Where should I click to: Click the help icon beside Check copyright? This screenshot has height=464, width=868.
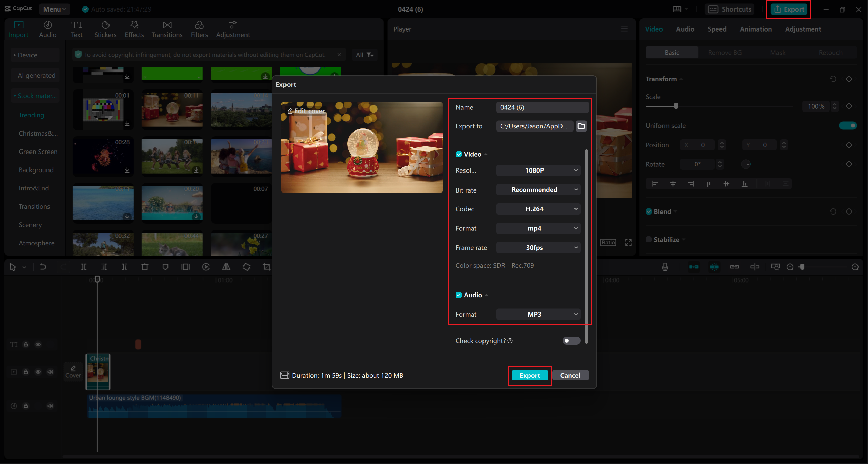pyautogui.click(x=510, y=341)
